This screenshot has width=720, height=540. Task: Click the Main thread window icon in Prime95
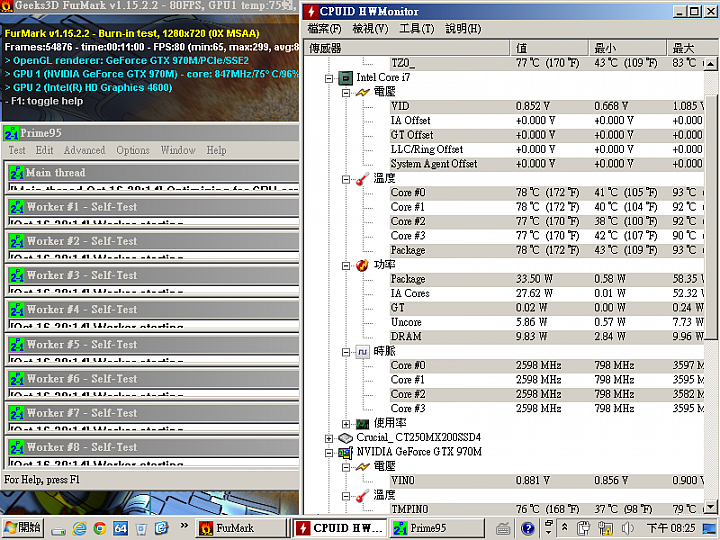pos(17,173)
